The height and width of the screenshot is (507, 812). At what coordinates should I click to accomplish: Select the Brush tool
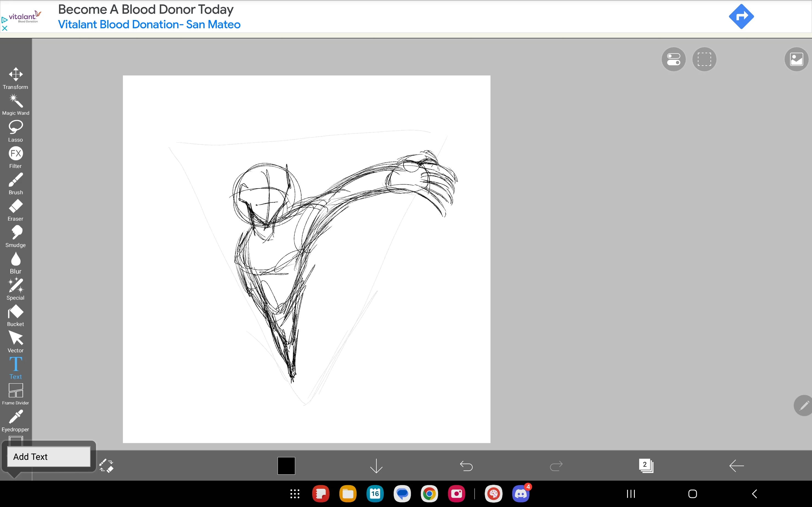point(15,184)
